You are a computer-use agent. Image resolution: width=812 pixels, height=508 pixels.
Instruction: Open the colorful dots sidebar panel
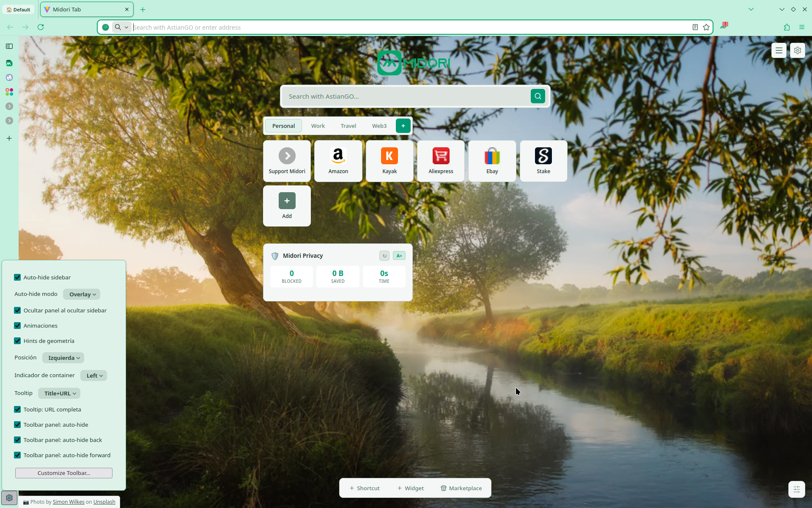pyautogui.click(x=9, y=92)
